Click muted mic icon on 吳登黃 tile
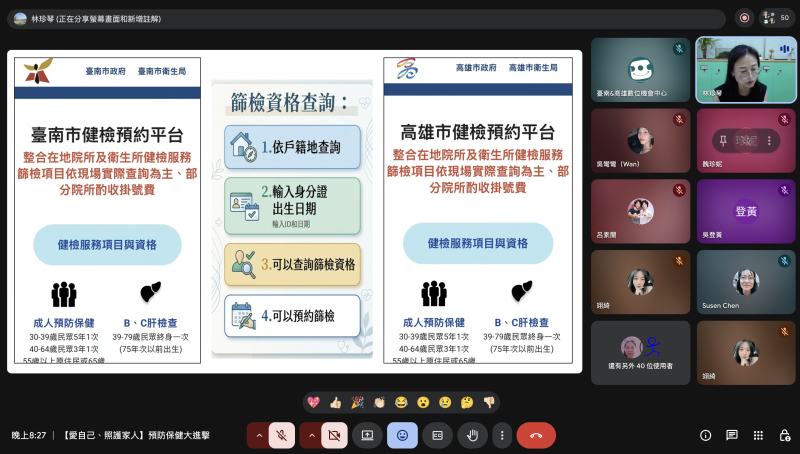Screen dimensions: 800x454 (784, 190)
